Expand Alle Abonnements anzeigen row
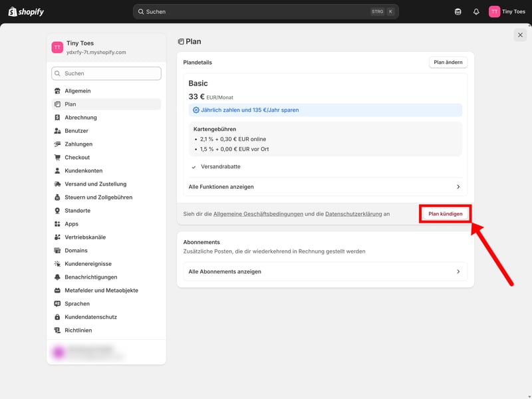 click(325, 271)
